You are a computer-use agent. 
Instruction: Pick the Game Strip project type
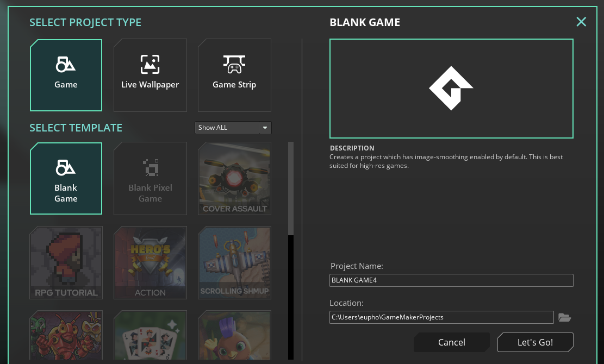[x=235, y=75]
